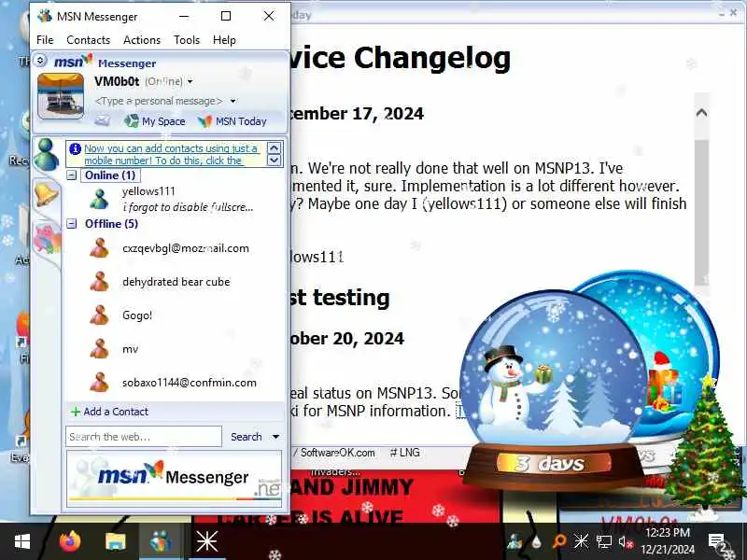Open File Explorer from the taskbar

click(x=115, y=541)
